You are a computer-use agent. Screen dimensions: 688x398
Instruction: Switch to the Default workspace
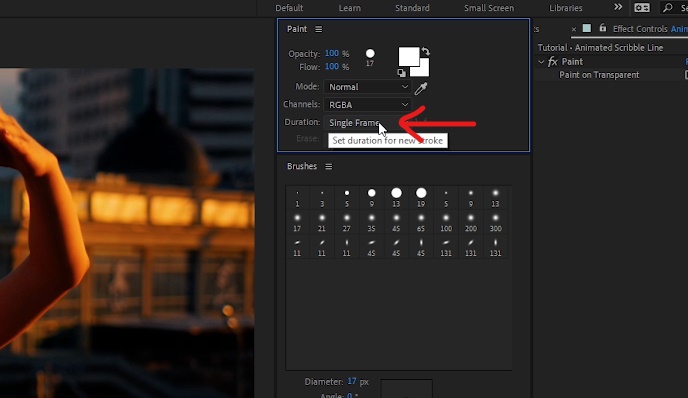pos(289,8)
